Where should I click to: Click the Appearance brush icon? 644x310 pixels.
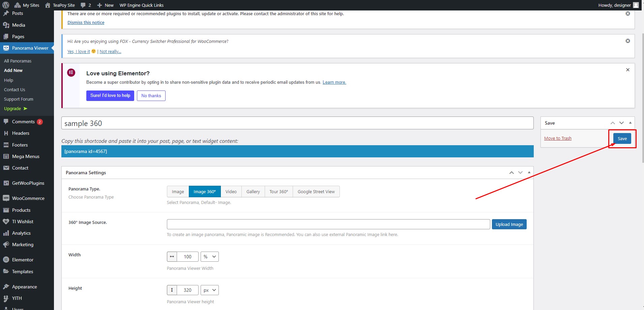point(6,287)
